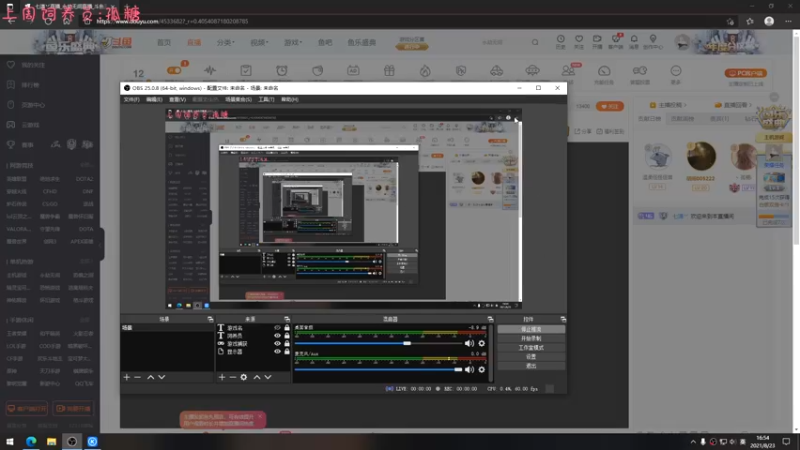The width and height of the screenshot is (800, 450).
Task: Click the orange 关注 follow button on Douyu page
Action: click(610, 107)
